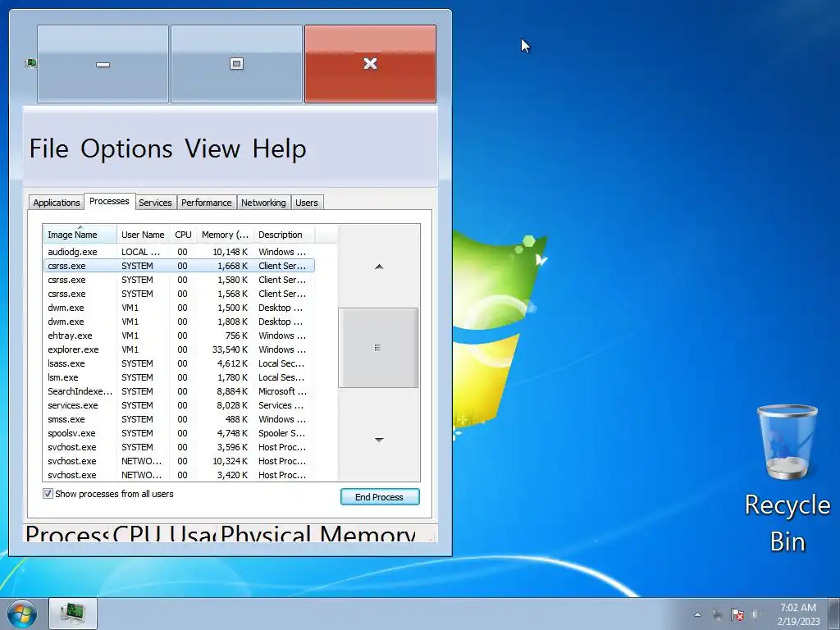Select csrss.exe row with 1,668 K
The width and height of the screenshot is (840, 630).
pos(179,266)
